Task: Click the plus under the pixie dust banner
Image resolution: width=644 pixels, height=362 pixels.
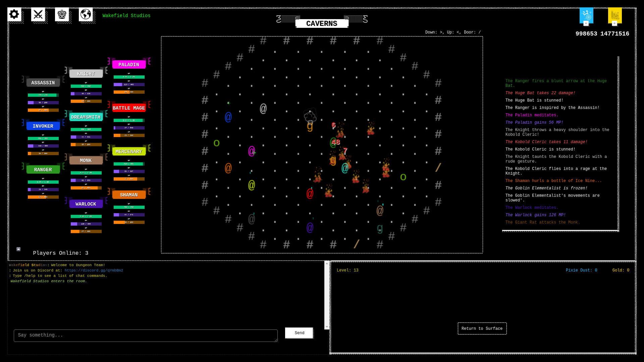Action: click(586, 23)
